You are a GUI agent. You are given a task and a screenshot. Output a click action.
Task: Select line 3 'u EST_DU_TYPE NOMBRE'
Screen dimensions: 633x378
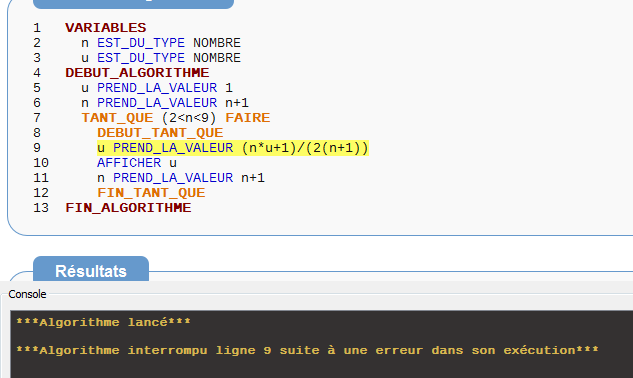tap(161, 57)
